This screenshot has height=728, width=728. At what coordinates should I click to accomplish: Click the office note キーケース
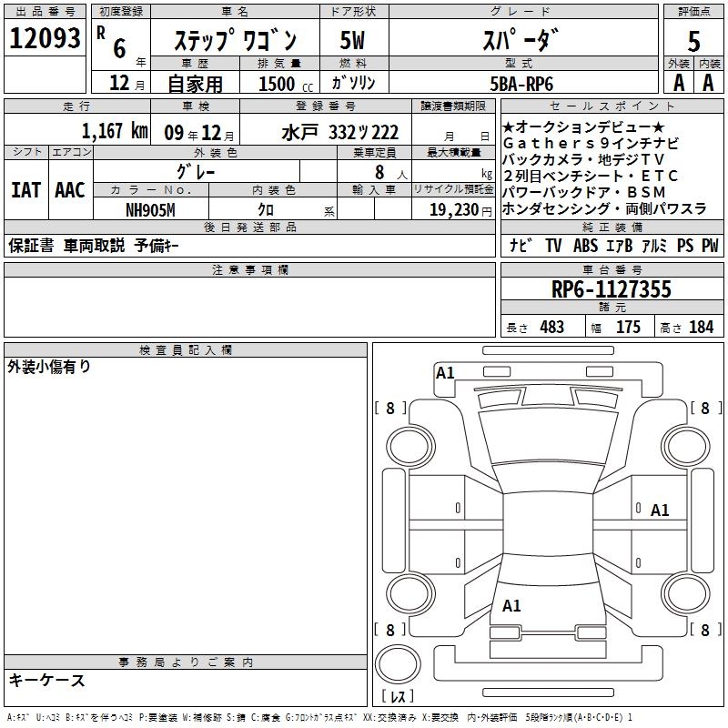tap(47, 681)
